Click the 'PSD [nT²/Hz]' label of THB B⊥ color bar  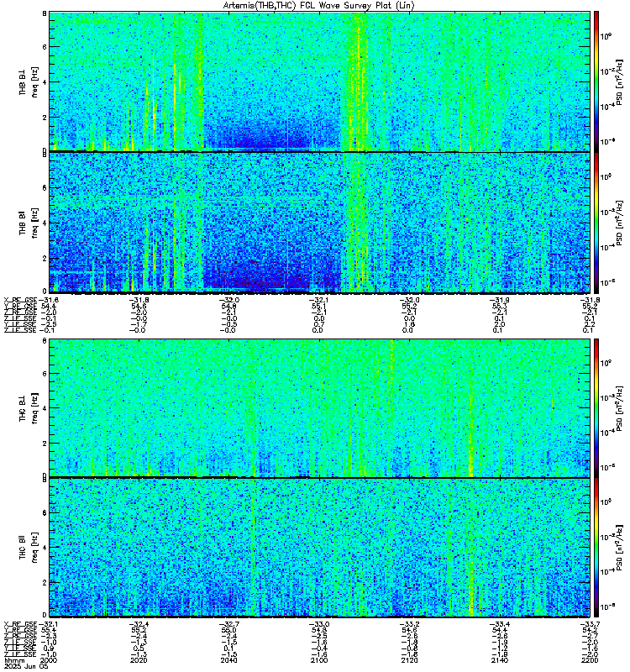619,81
